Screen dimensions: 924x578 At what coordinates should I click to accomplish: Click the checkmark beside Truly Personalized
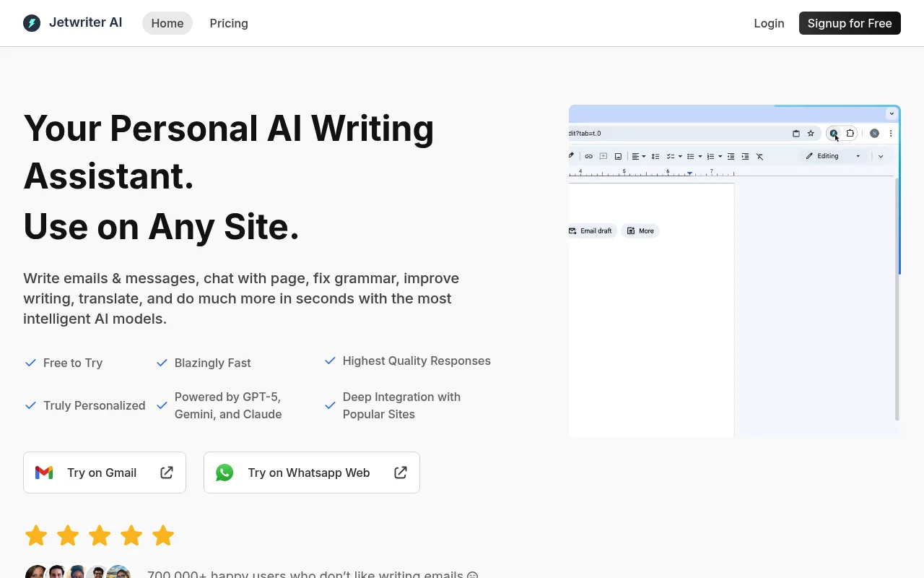30,405
